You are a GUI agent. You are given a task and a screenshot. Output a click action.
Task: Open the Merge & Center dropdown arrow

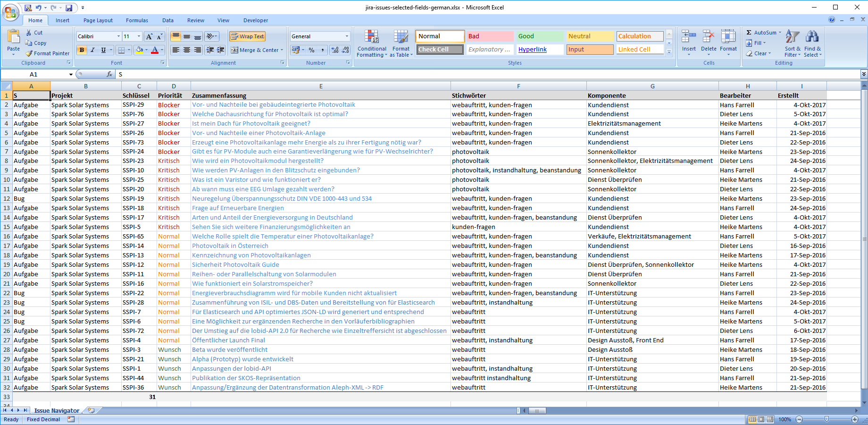[x=282, y=50]
